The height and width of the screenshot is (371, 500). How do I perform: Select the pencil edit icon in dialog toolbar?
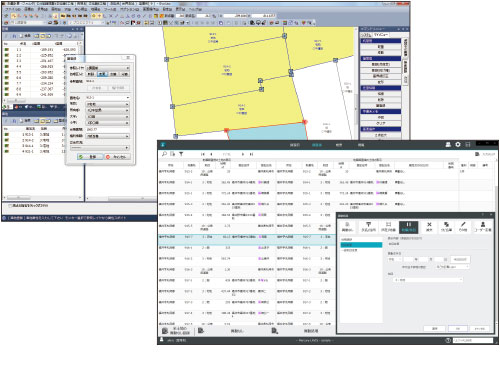click(463, 226)
